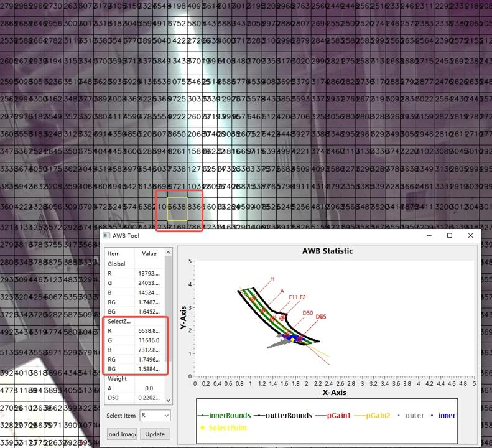
Task: Select the D50 row with value 0.2202
Action: (x=134, y=398)
